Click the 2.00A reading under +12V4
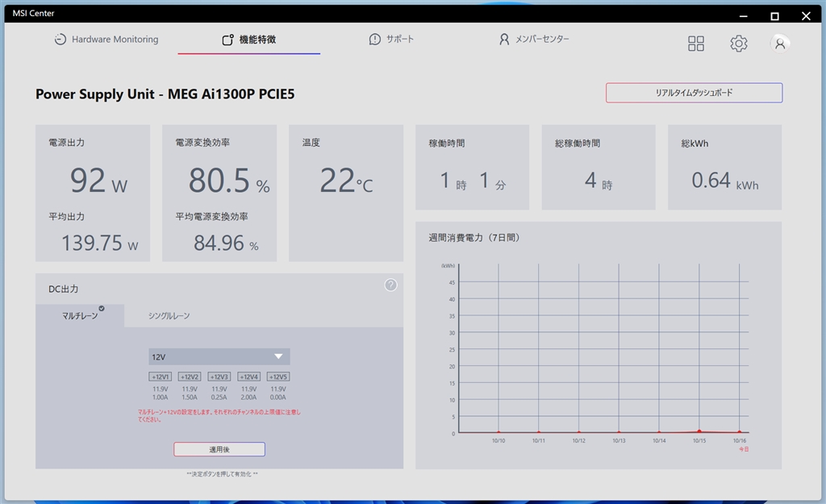826x504 pixels. (x=248, y=397)
